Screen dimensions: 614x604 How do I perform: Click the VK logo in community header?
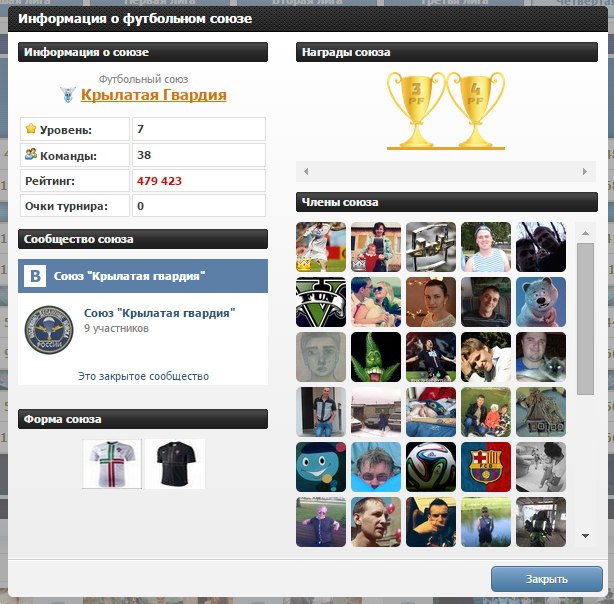point(35,276)
